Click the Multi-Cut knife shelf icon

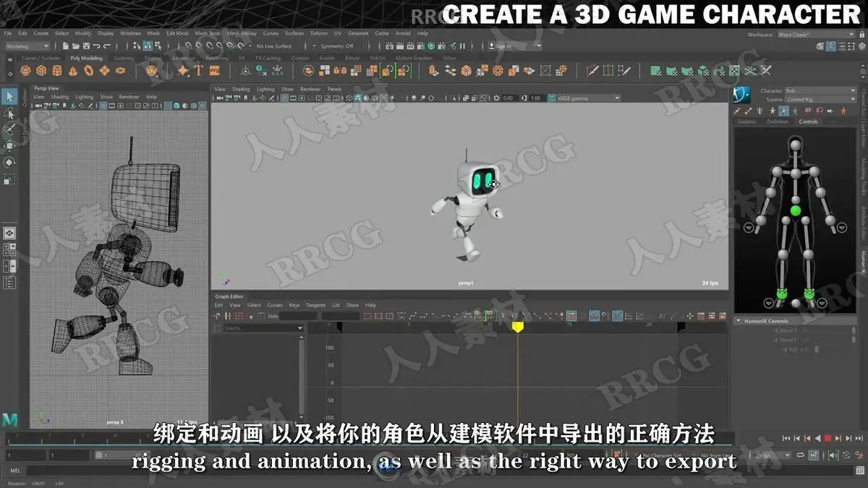click(592, 71)
